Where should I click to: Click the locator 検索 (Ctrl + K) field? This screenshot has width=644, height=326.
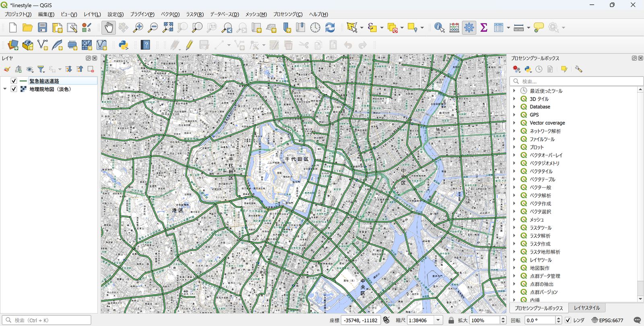(46, 320)
